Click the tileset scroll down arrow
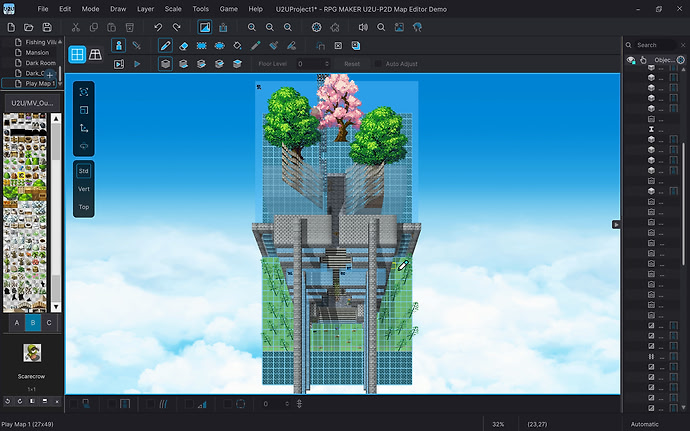The width and height of the screenshot is (690, 431). pos(56,307)
